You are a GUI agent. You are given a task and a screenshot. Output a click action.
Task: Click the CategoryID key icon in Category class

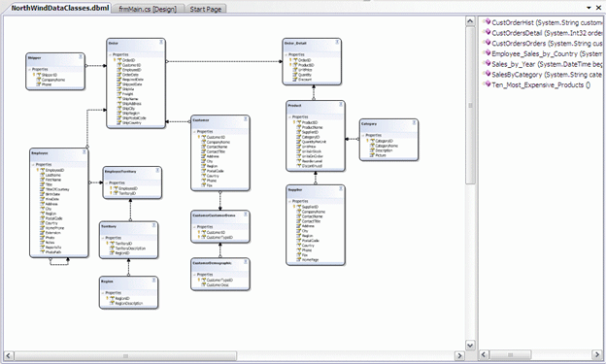(372, 141)
